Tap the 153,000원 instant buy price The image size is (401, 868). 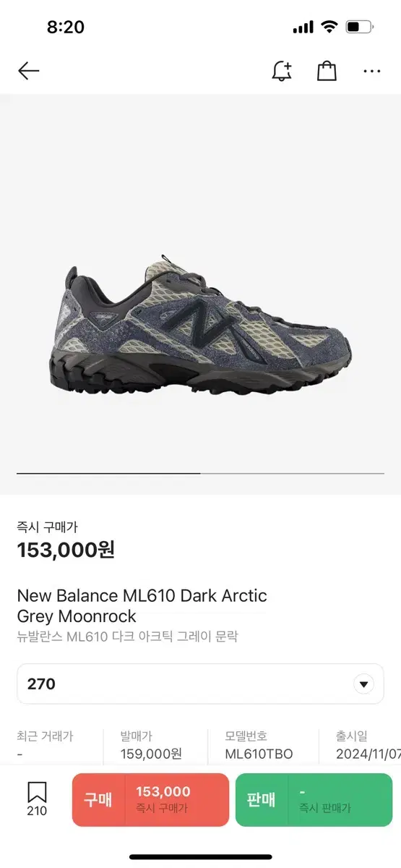point(66,550)
